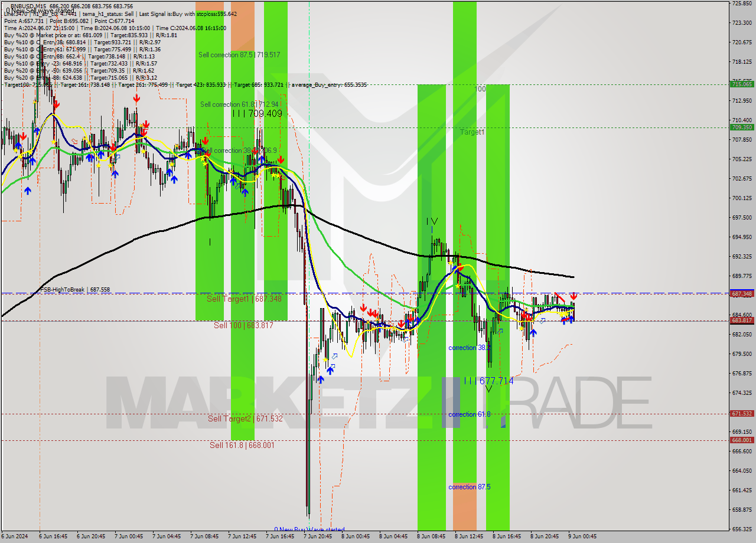Click the 'correction 38.2' label
Viewport: 756px width, 543px height.
point(470,348)
